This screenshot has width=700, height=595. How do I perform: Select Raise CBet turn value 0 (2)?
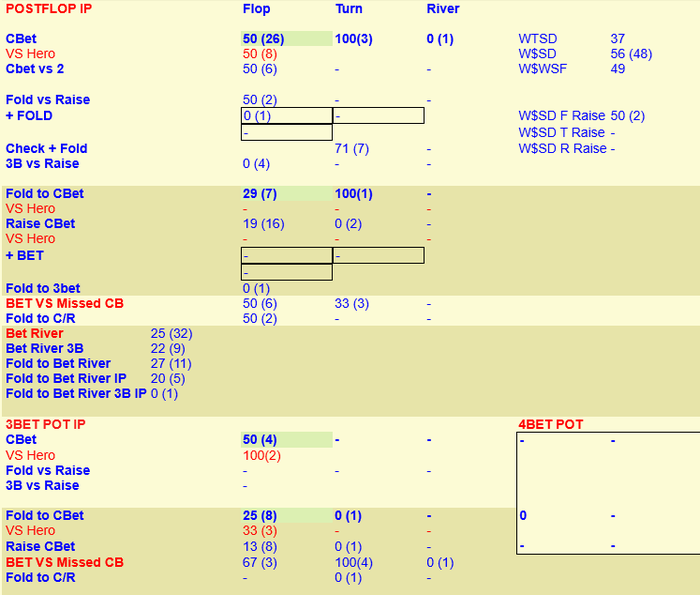tap(348, 224)
